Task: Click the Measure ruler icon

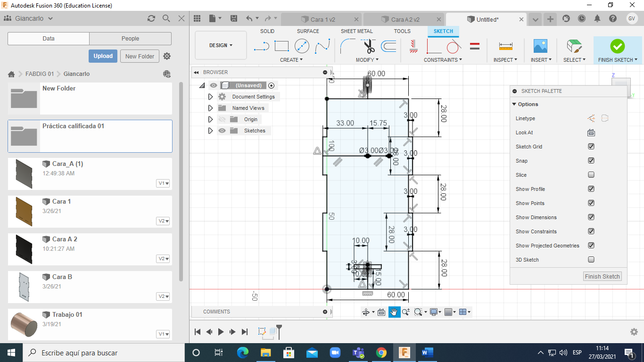Action: click(505, 46)
